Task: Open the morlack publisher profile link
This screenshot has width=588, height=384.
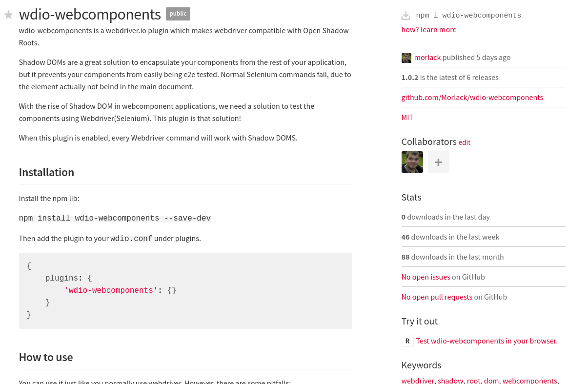Action: click(x=427, y=58)
